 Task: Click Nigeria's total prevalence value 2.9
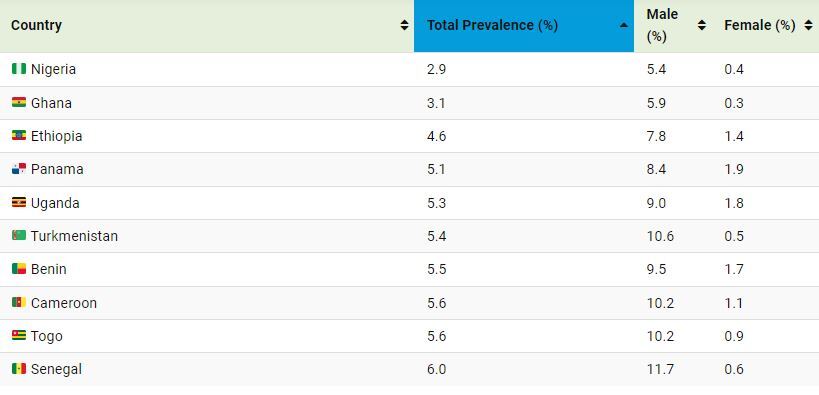[x=437, y=69]
